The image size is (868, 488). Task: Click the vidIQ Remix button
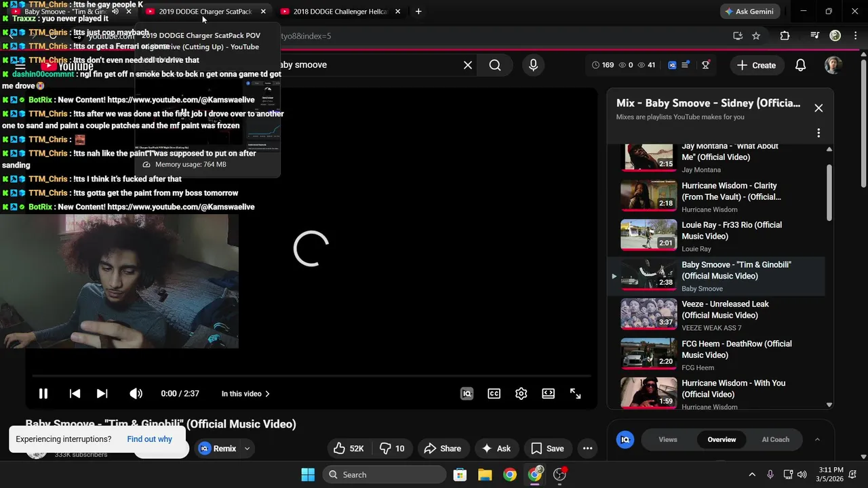tap(218, 449)
